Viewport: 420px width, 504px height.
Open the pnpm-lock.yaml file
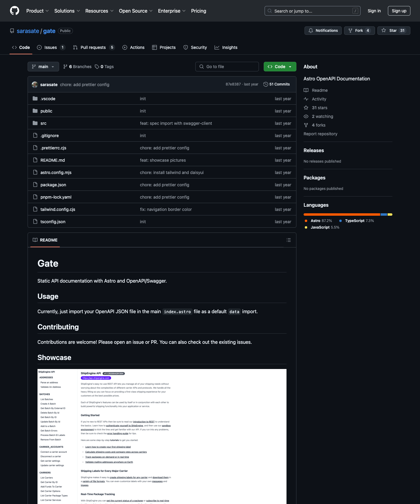[x=56, y=197]
